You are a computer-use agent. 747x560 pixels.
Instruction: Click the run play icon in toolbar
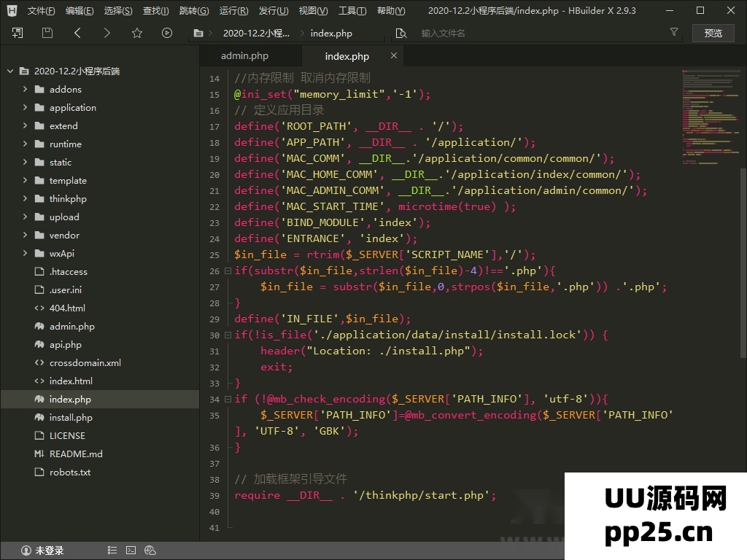167,33
